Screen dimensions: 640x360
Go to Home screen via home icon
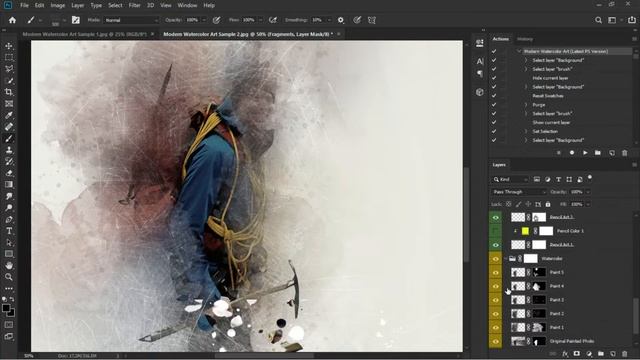(x=12, y=20)
